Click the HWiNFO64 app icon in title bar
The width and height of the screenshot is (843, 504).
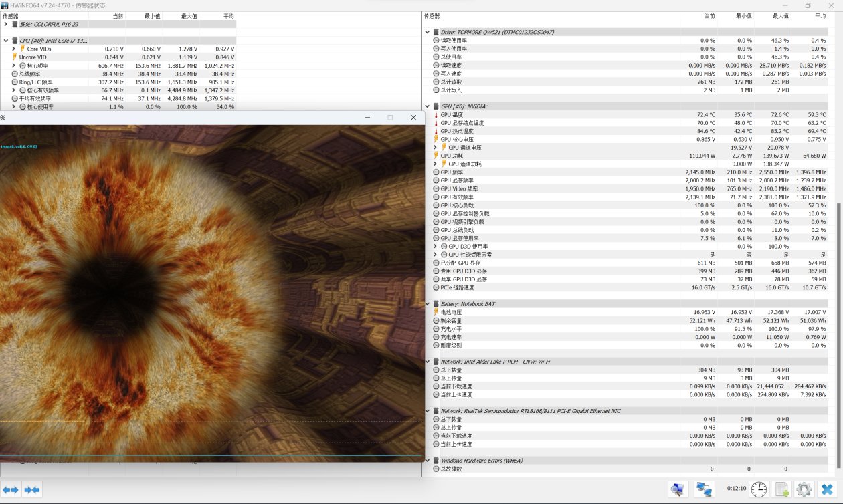[x=5, y=5]
